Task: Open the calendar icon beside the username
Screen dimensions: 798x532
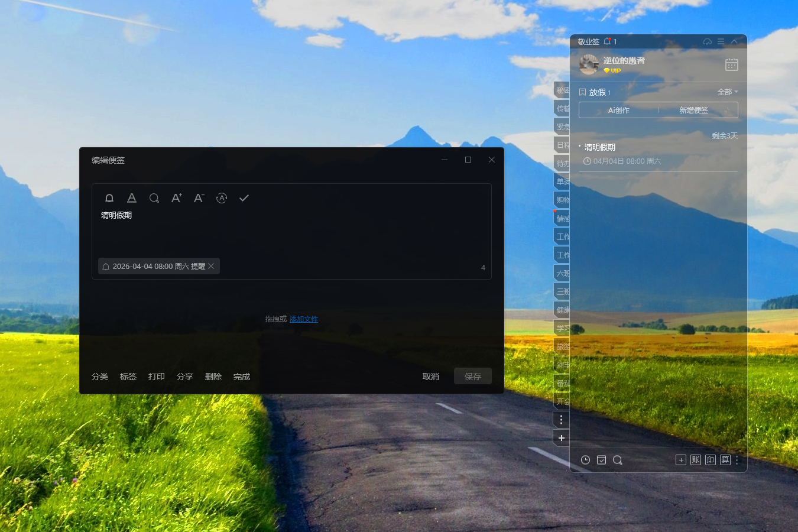Action: coord(731,64)
